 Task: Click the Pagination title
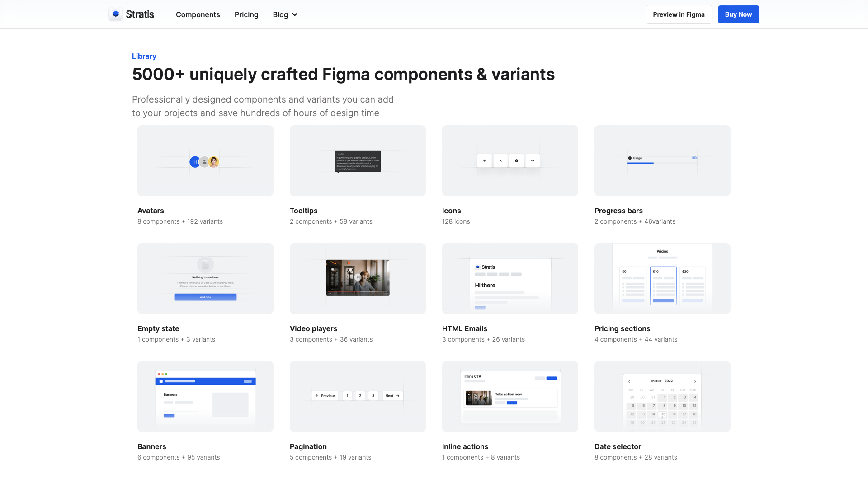tap(308, 446)
